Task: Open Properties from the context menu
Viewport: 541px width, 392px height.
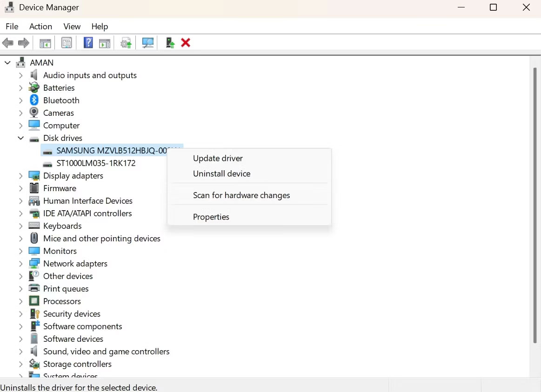Action: coord(211,217)
